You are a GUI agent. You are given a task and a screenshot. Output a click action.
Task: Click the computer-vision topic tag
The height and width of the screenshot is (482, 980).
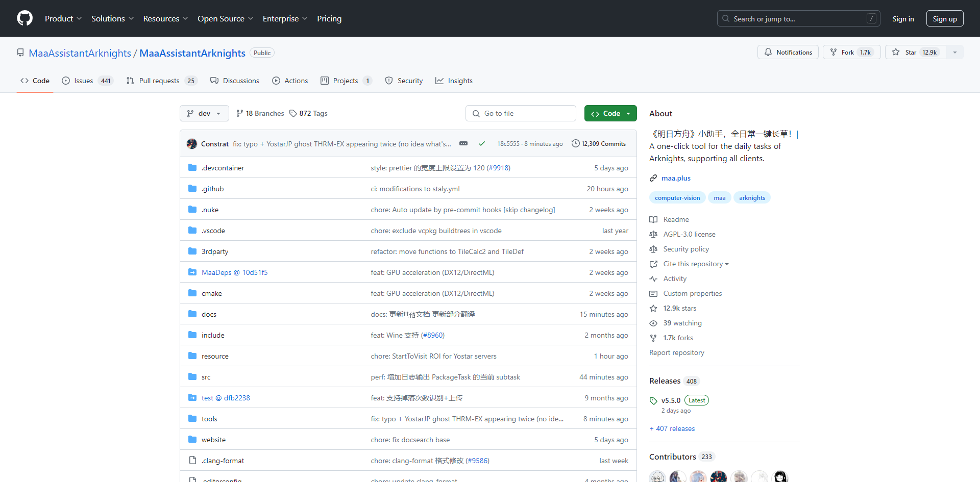click(677, 198)
